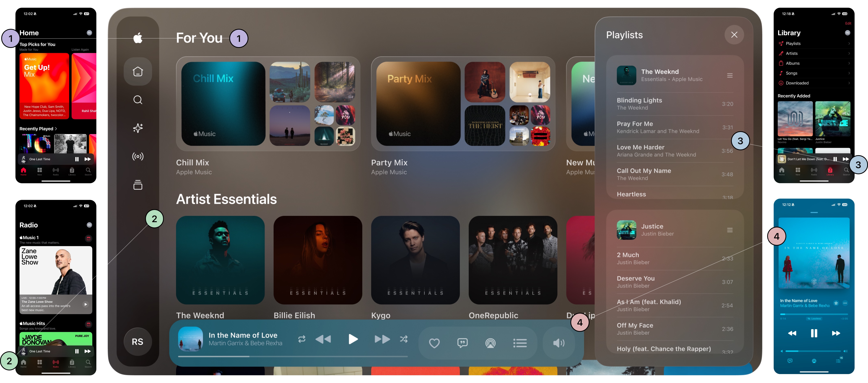Toggle shuffle in the player bar
This screenshot has height=383, width=868.
tap(404, 339)
